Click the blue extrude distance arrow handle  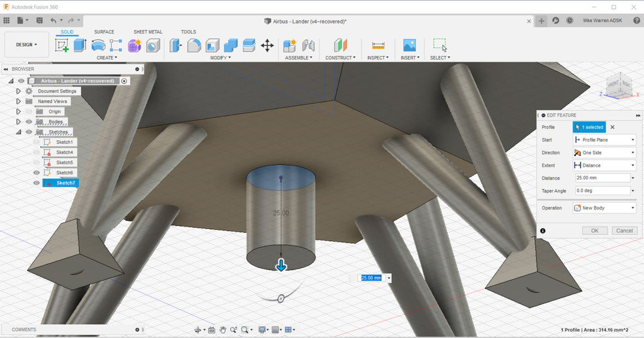click(x=281, y=266)
